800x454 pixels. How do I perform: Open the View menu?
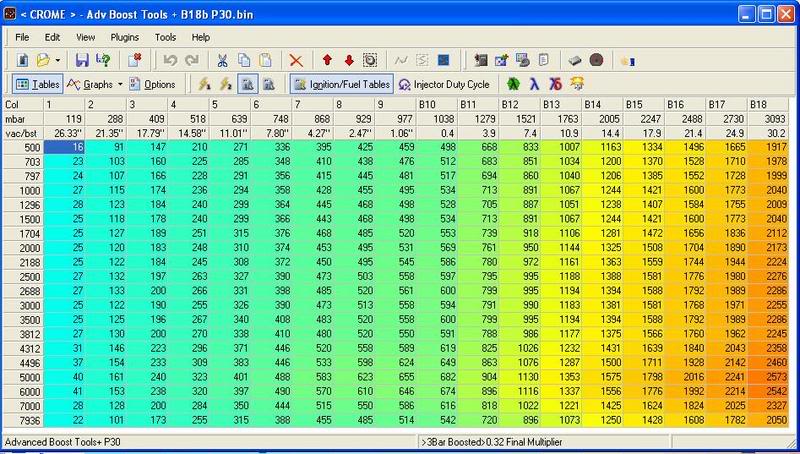pyautogui.click(x=86, y=37)
